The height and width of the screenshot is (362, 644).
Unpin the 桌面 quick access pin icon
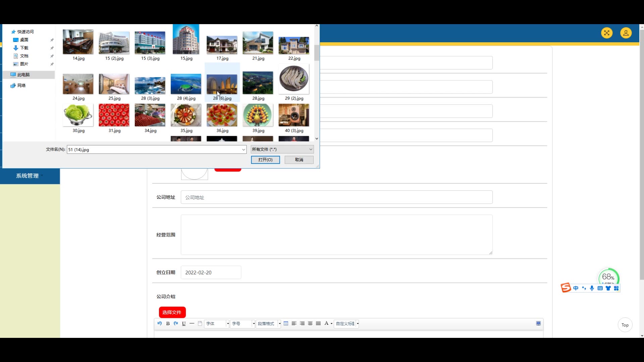click(52, 40)
